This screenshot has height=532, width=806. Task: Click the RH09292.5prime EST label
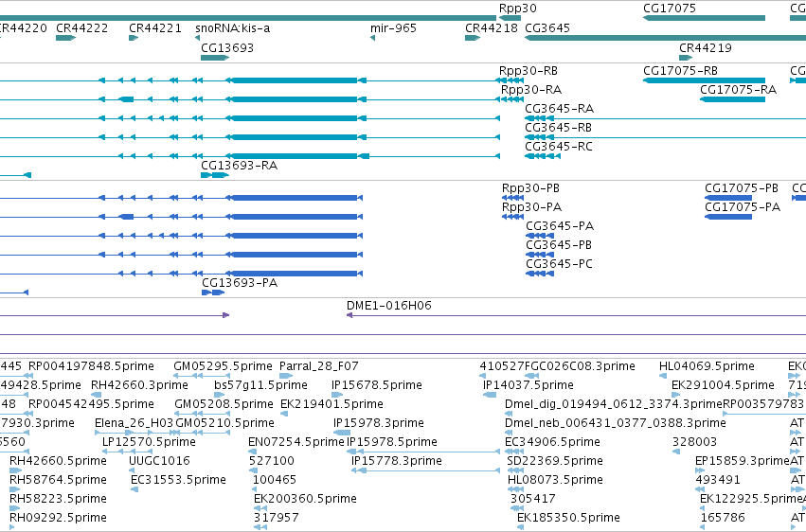coord(58,518)
